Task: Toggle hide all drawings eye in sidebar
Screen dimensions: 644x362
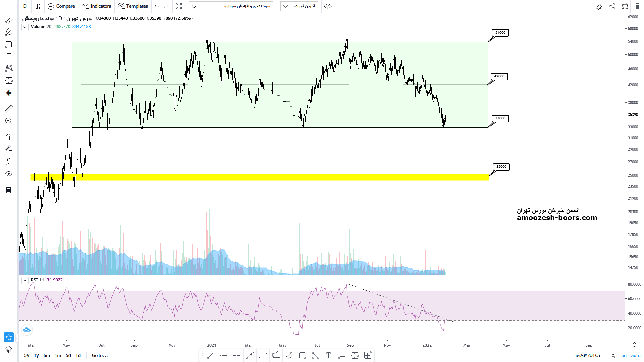Action: [x=9, y=174]
